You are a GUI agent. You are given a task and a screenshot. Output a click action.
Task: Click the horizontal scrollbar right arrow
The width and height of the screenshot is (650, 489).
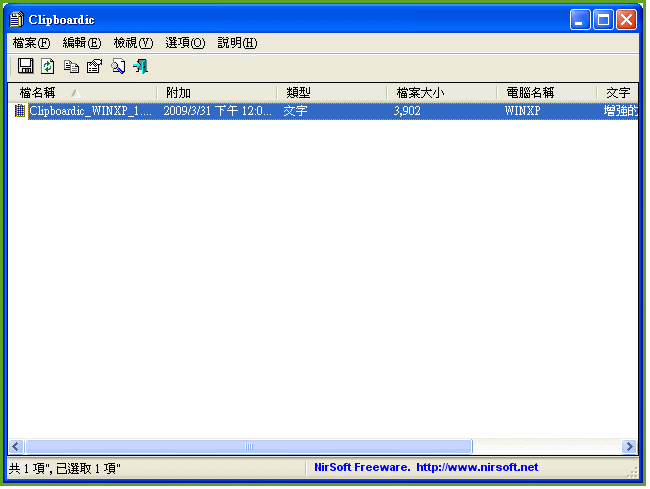tap(629, 446)
